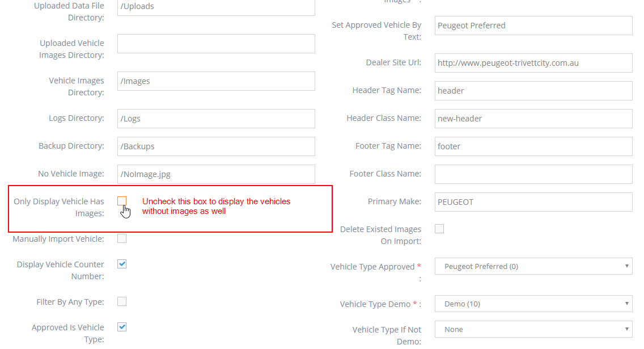Click empty Footer Class Name field

tap(533, 174)
